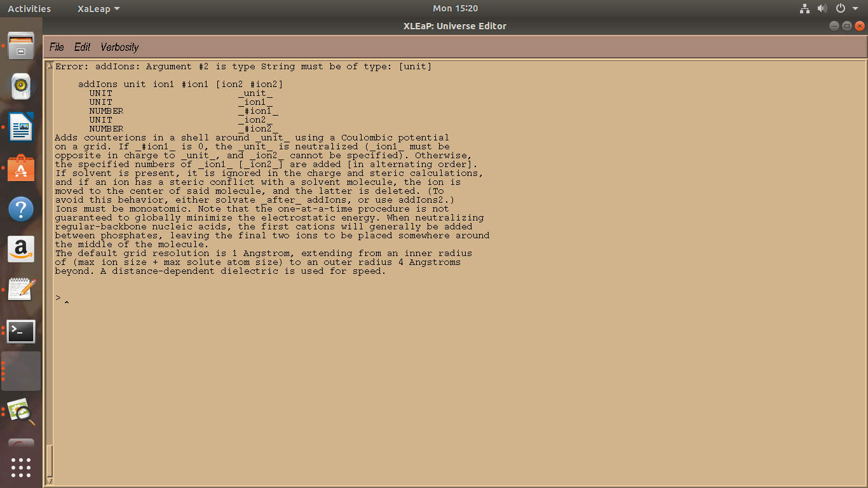Screen dimensions: 868x488
Task: Open the image viewer dock icon
Action: pyautogui.click(x=21, y=412)
